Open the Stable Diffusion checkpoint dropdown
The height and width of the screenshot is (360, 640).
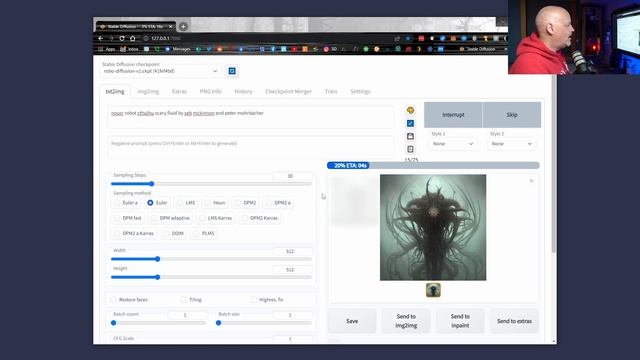[160, 71]
